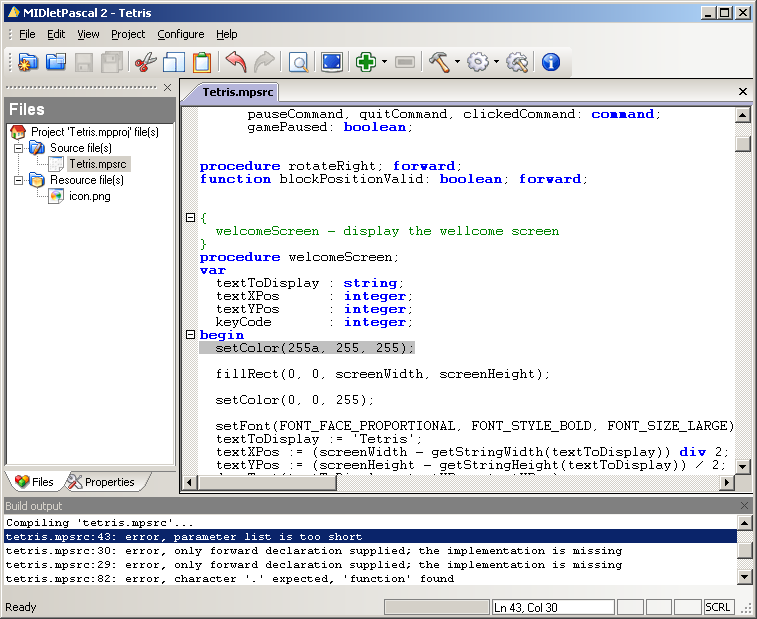
Task: Click the Build hammer icon
Action: coord(438,62)
